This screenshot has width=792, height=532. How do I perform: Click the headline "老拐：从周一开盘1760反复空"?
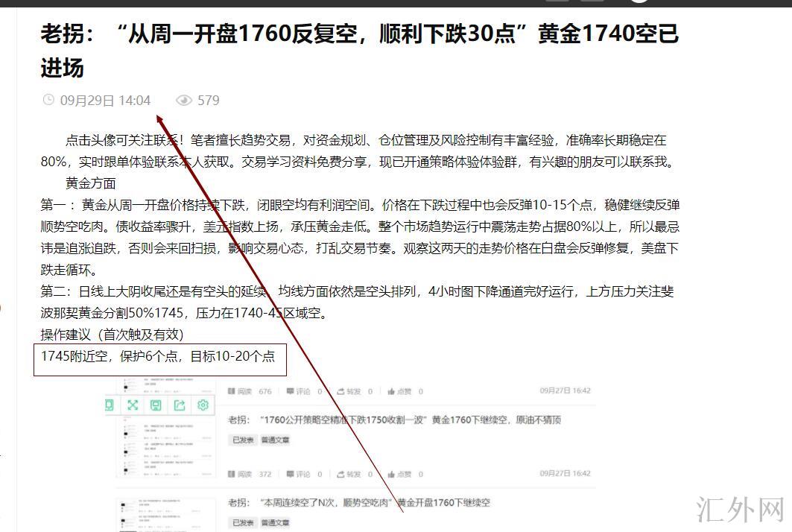pos(360,51)
